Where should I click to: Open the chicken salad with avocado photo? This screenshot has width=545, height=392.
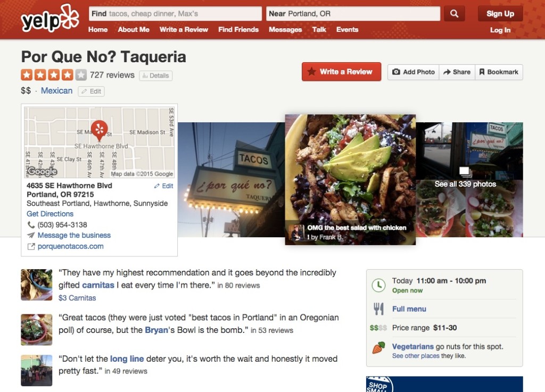pos(350,180)
